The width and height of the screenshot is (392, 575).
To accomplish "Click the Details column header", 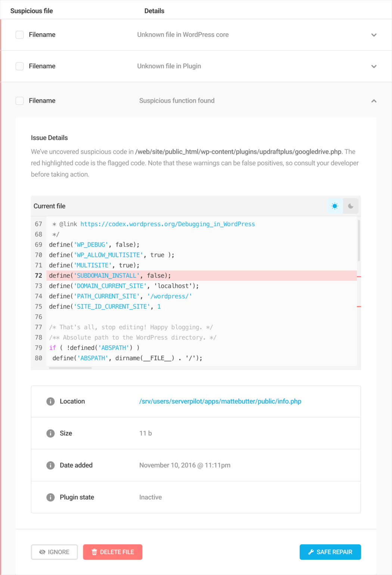I will [x=154, y=11].
